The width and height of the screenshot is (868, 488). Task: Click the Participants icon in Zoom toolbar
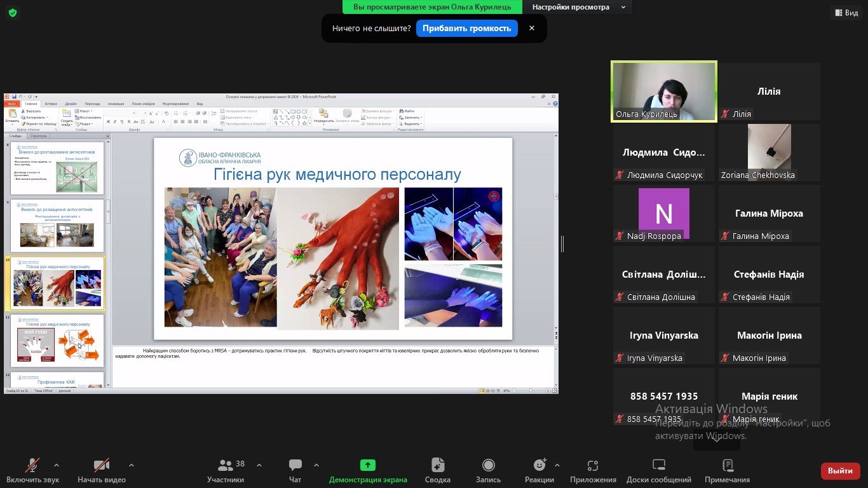point(226,465)
